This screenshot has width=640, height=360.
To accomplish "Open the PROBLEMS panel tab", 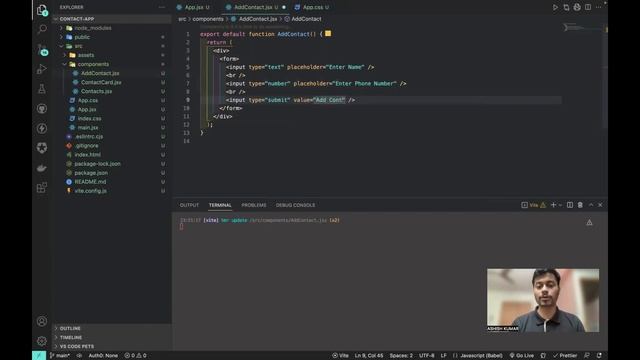I will pyautogui.click(x=254, y=205).
